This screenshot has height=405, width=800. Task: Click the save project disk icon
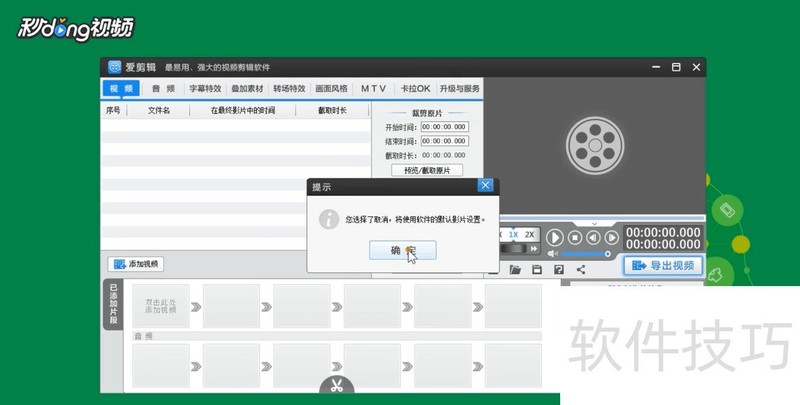[537, 270]
